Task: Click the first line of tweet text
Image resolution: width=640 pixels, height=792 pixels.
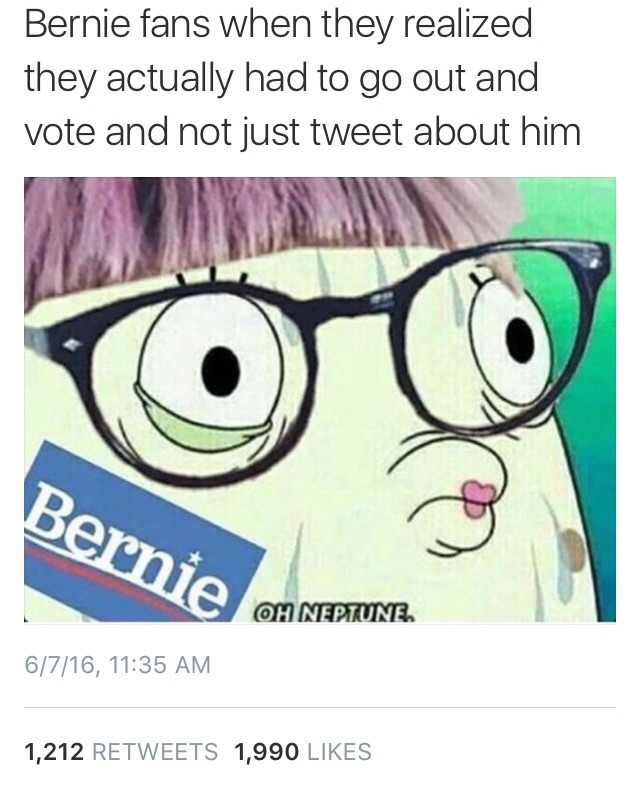Action: pyautogui.click(x=278, y=24)
